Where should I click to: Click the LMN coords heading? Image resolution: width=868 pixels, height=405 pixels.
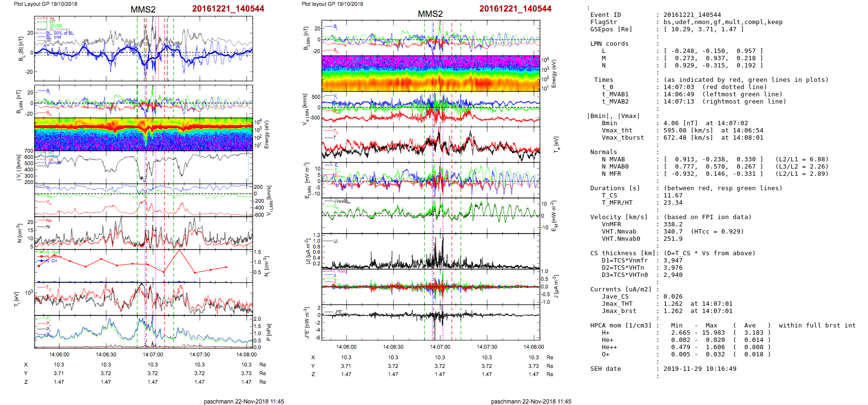point(609,44)
